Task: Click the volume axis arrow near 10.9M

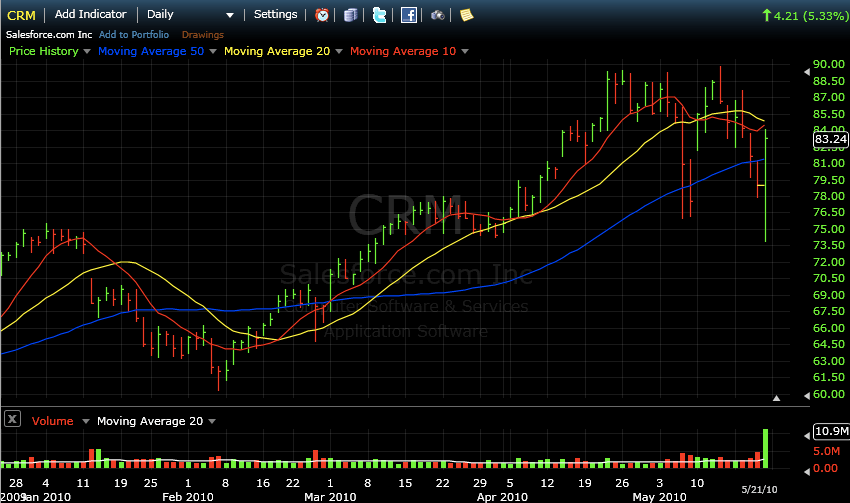Action: [807, 435]
